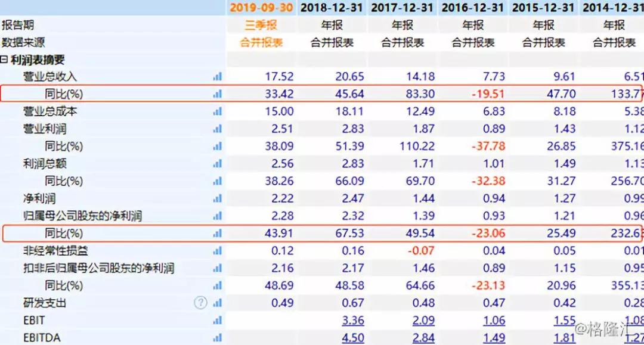Click help question mark beside 研发支出

click(x=201, y=303)
